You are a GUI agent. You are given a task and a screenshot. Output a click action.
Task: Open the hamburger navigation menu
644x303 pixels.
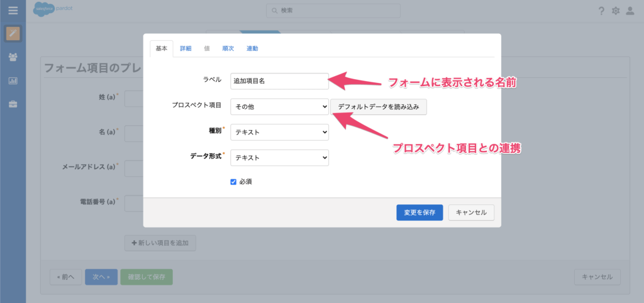(13, 10)
